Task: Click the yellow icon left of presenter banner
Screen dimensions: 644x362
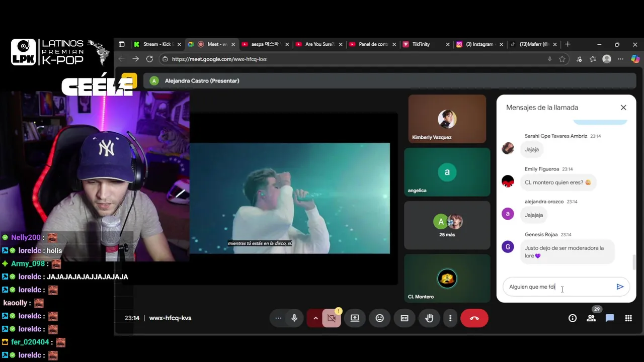Action: 129,80
